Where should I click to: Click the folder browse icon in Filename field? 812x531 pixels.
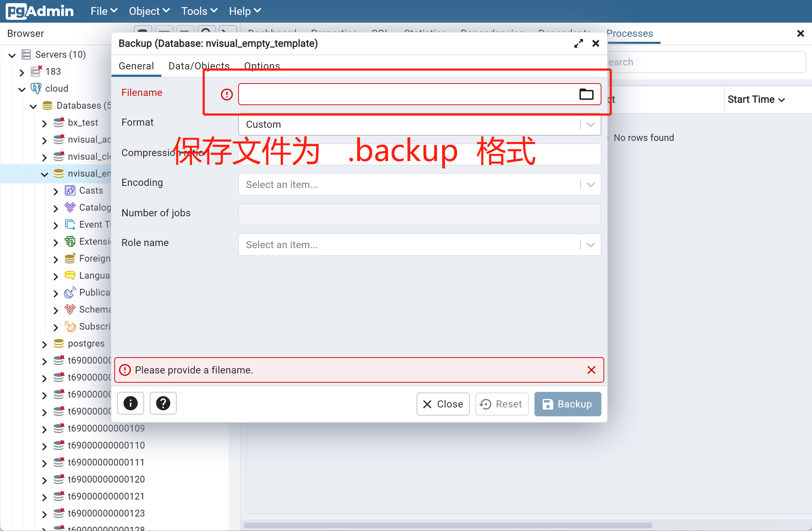click(586, 94)
